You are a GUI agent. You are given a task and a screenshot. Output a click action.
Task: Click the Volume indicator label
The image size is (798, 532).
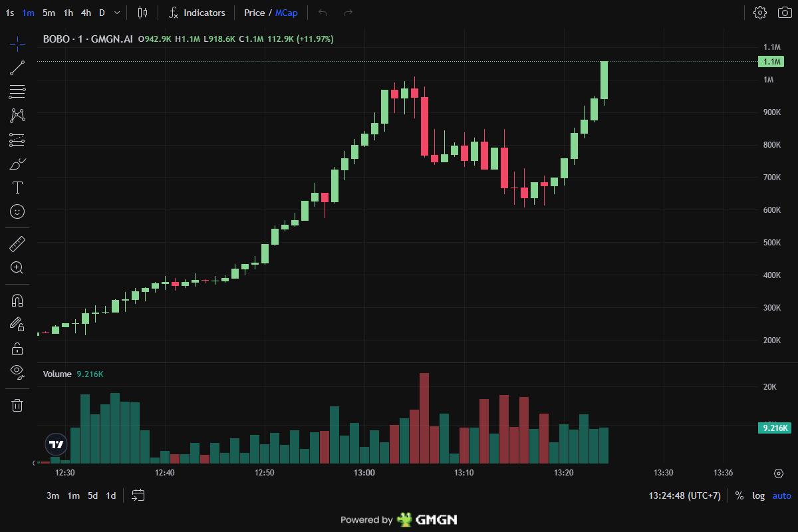click(x=57, y=374)
